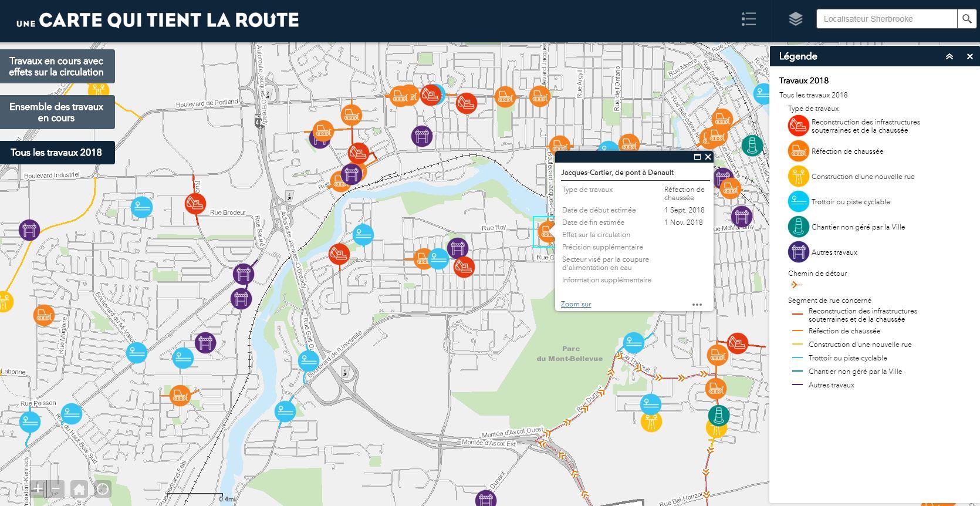Open the legend list icon in header

tap(748, 19)
